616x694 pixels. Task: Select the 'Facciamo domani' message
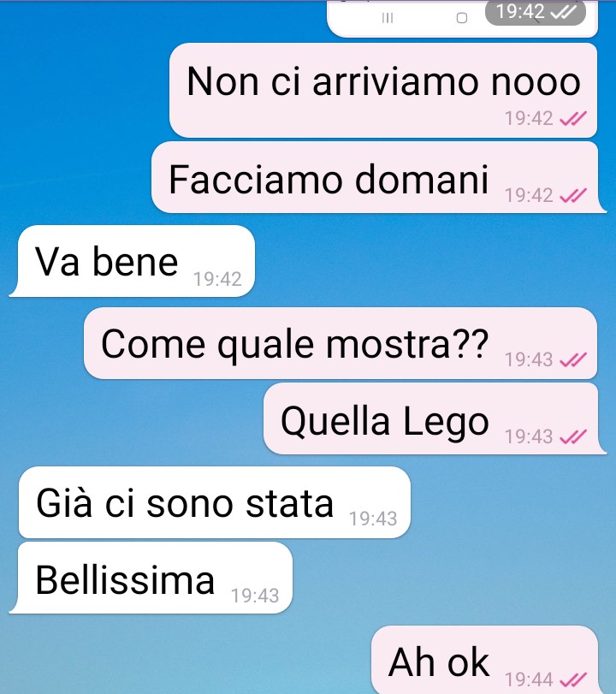click(378, 177)
